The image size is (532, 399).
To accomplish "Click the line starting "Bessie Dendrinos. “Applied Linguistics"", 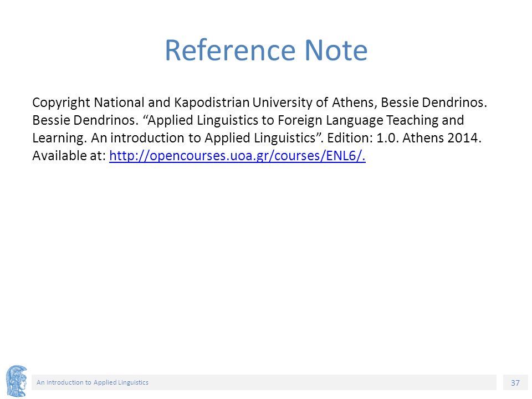I will (x=248, y=120).
